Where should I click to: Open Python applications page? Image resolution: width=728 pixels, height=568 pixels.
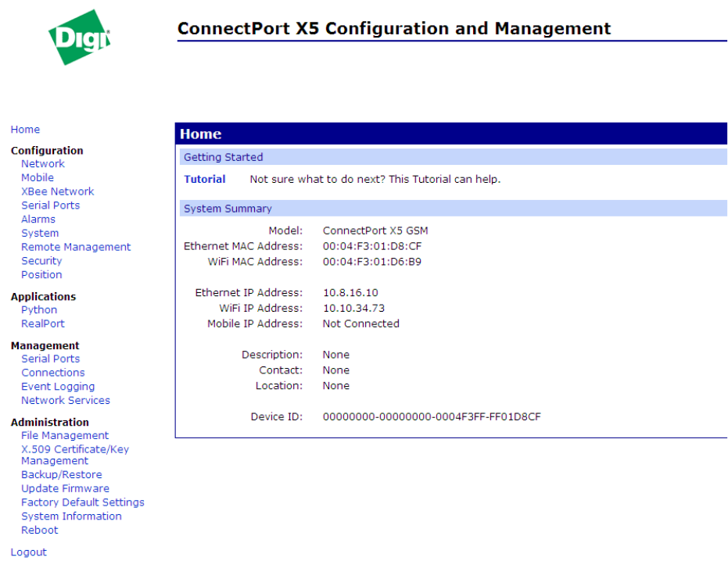(39, 310)
